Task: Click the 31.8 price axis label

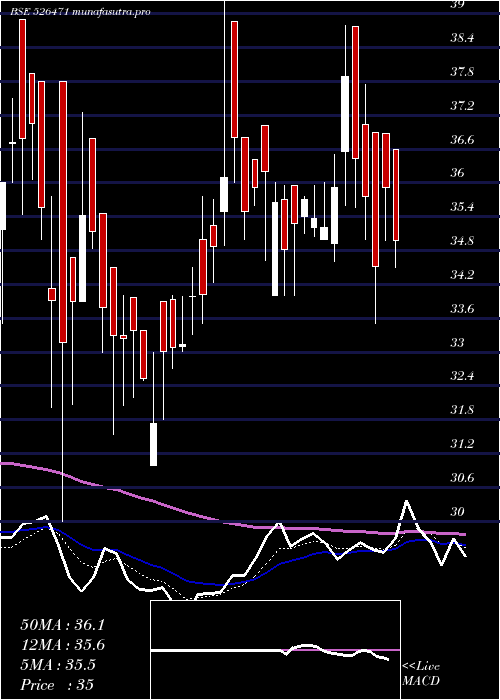Action: (462, 410)
